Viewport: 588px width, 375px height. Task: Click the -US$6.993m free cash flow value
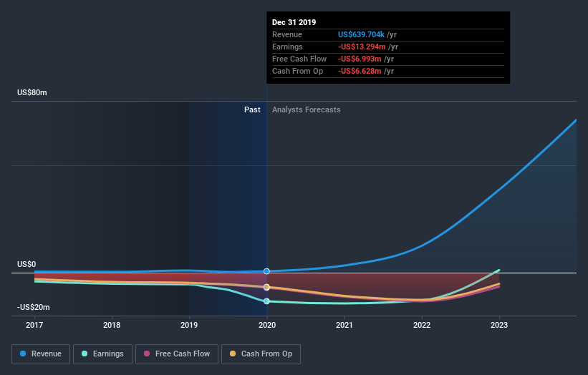click(x=360, y=59)
